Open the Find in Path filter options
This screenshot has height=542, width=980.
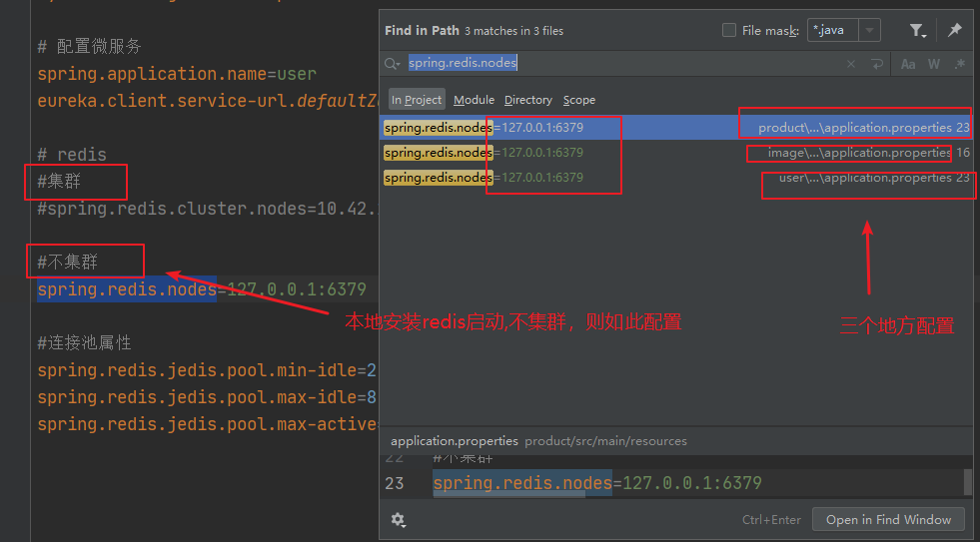917,30
